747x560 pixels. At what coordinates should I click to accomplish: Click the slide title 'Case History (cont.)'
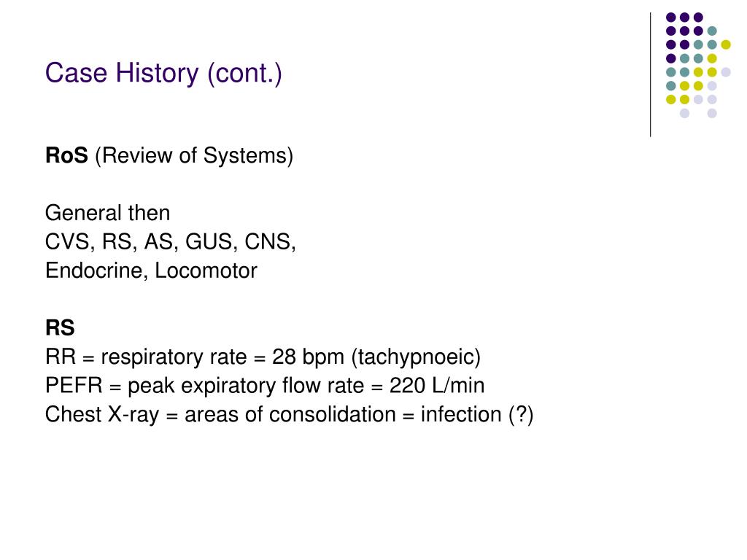(x=163, y=74)
